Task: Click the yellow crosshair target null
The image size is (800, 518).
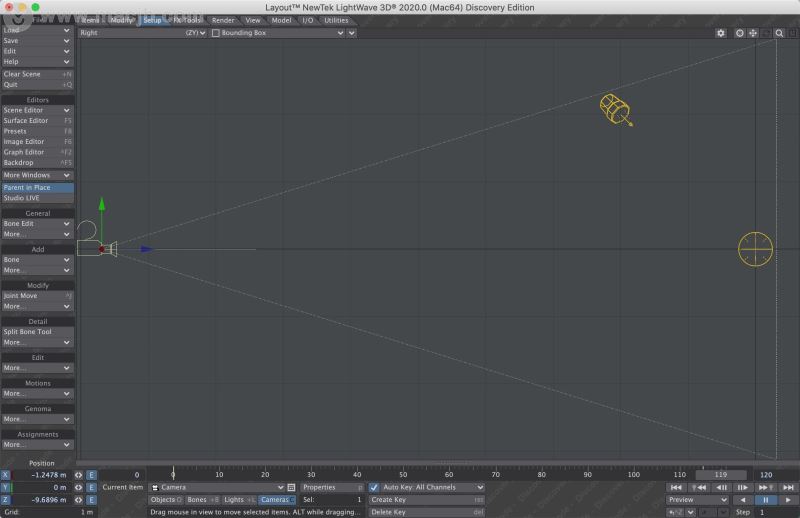Action: tap(755, 249)
